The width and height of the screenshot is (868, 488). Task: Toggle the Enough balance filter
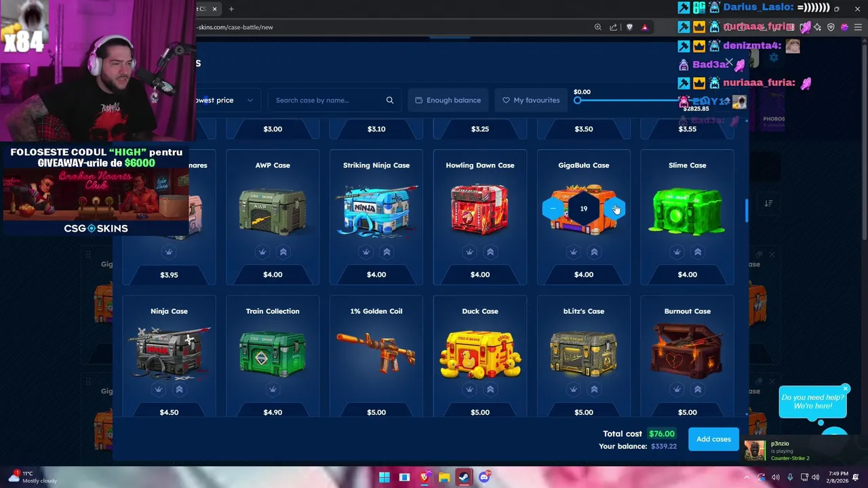(448, 100)
